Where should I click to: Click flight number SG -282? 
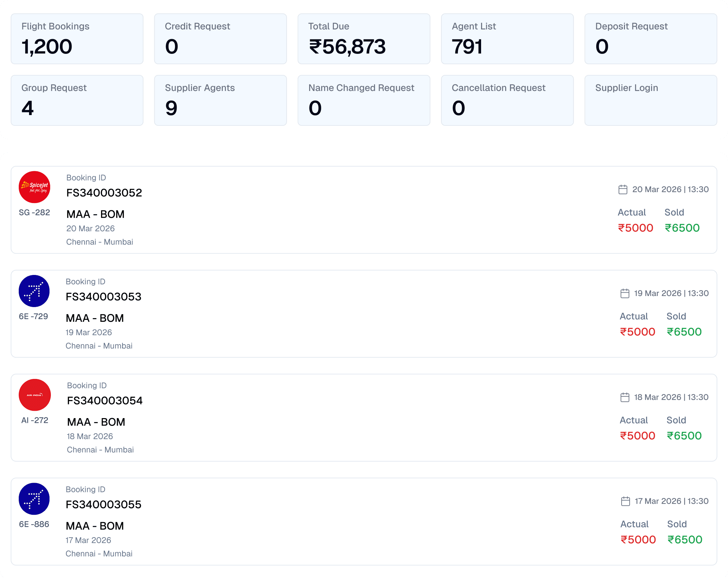(34, 212)
